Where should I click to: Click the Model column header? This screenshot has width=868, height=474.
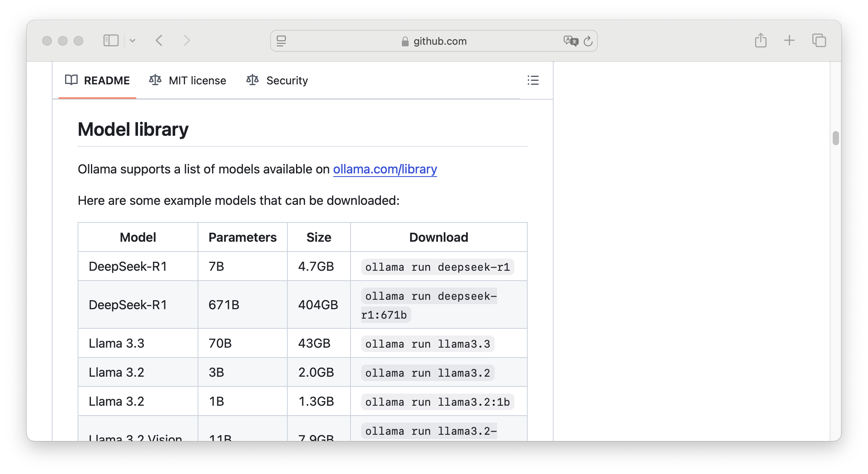tap(138, 237)
